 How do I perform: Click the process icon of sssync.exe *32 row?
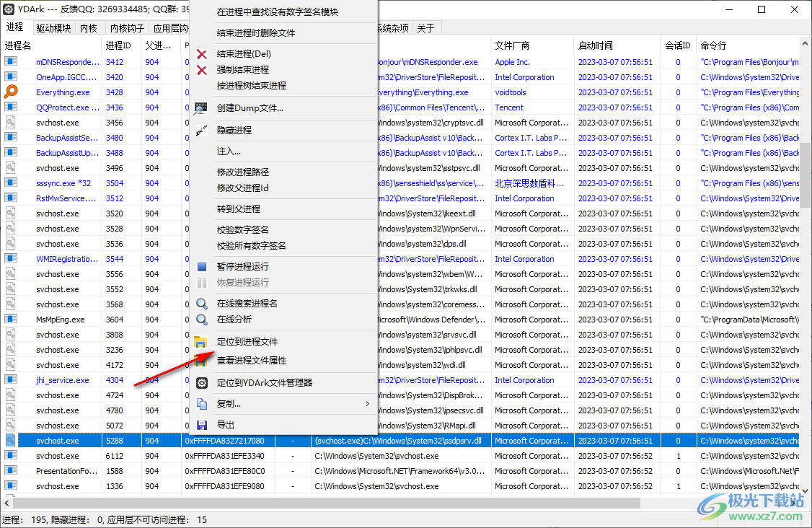point(11,183)
